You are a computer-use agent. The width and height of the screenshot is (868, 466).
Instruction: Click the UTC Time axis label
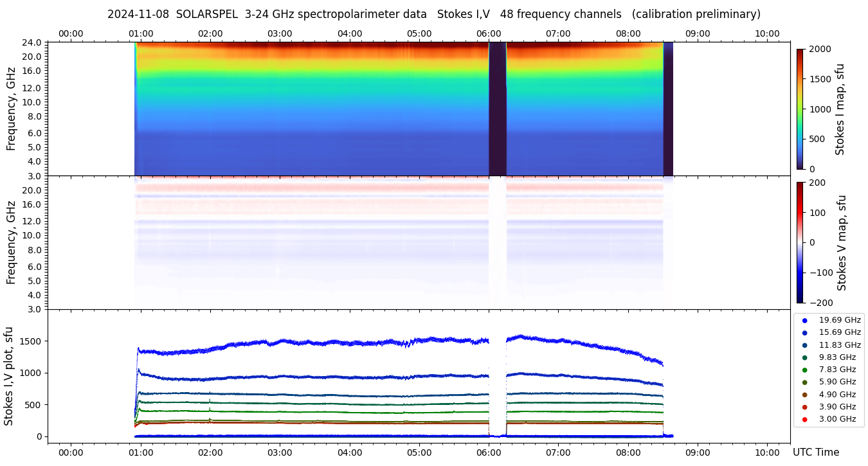point(815,452)
